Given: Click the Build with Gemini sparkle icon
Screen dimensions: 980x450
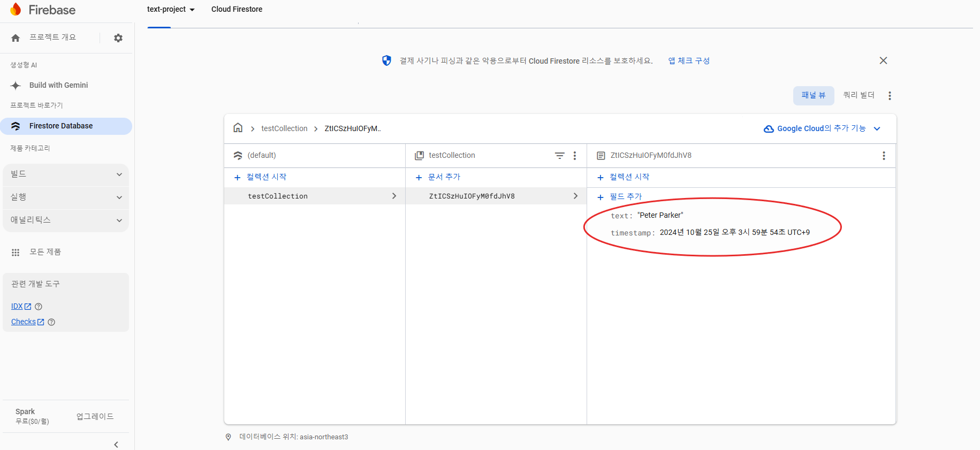Looking at the screenshot, I should pos(16,86).
